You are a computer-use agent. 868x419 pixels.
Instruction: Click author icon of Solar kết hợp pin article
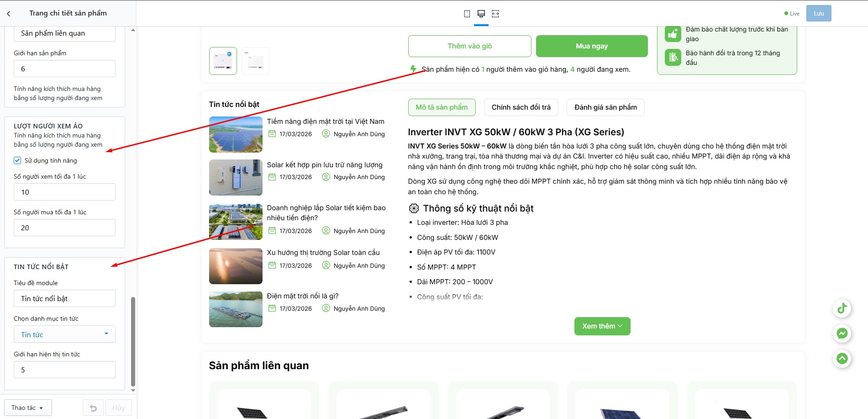tap(326, 177)
